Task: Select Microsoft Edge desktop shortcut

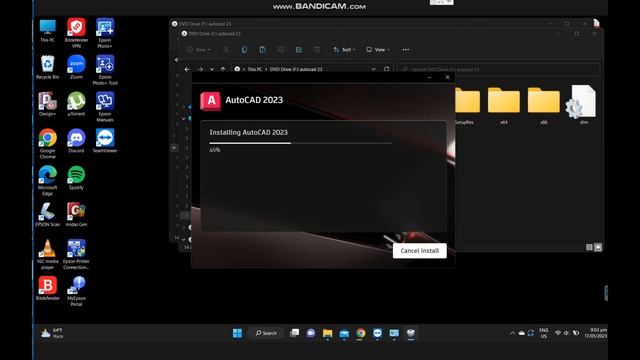Action: point(47,180)
